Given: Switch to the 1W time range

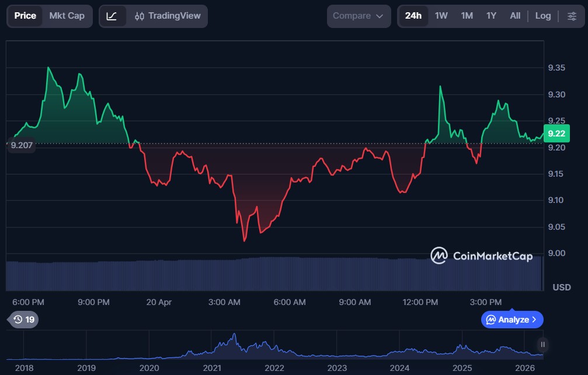Looking at the screenshot, I should pos(441,16).
